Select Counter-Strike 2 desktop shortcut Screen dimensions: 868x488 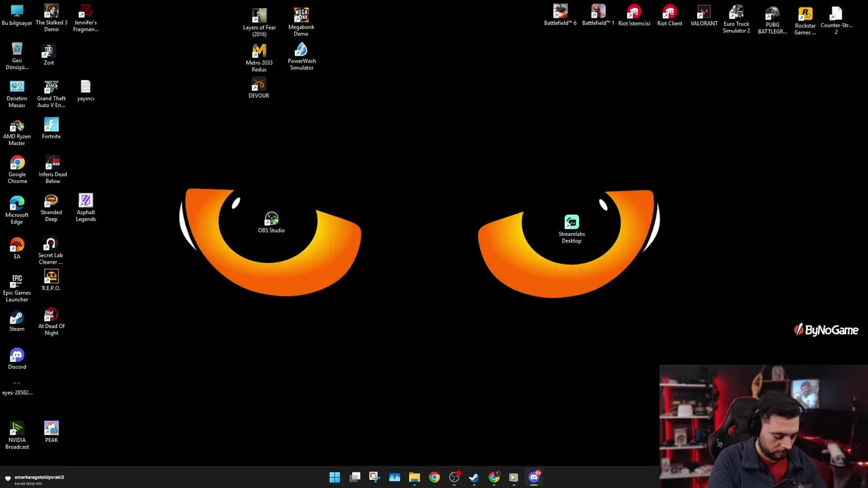pyautogui.click(x=836, y=20)
